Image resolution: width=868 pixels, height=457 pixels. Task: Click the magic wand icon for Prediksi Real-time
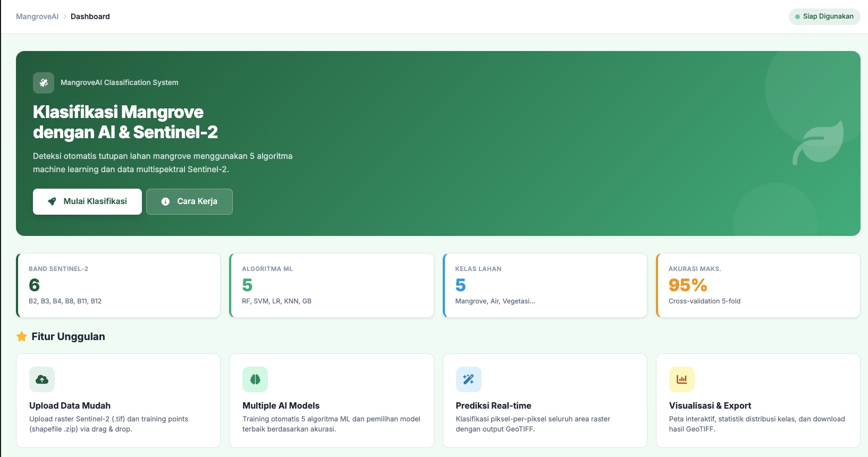[468, 379]
